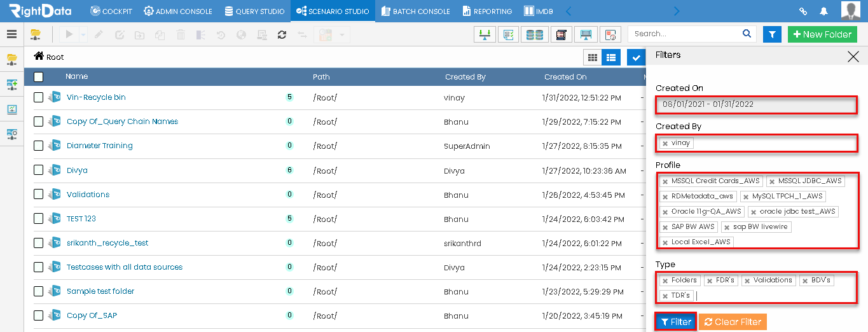Click the search magnifier icon
The width and height of the screenshot is (868, 332).
click(747, 34)
